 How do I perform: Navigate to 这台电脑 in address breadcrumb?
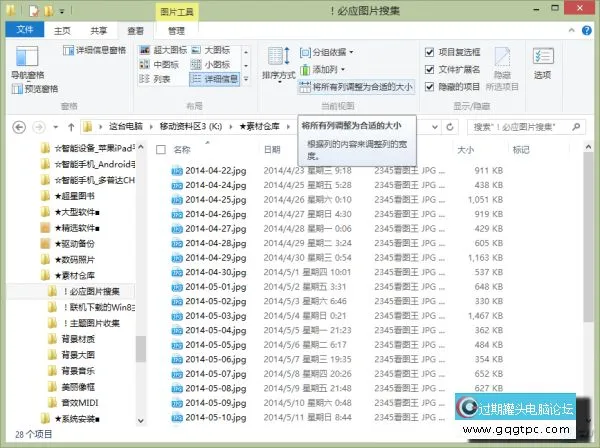(126, 126)
